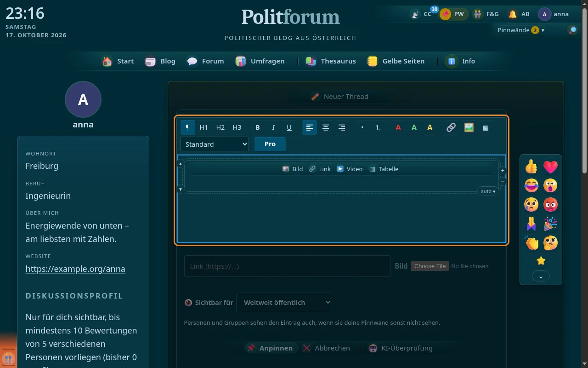Move the block up with arrow
The image size is (588, 368).
coord(181,163)
